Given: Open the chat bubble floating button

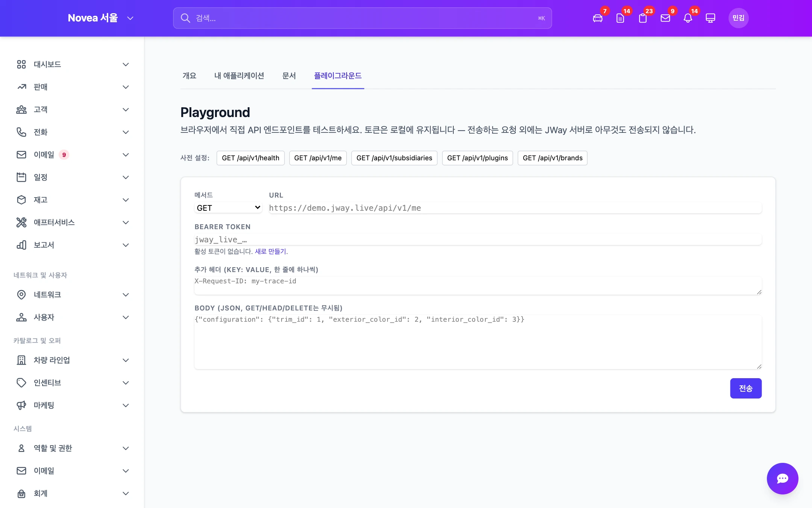Looking at the screenshot, I should coord(782,478).
